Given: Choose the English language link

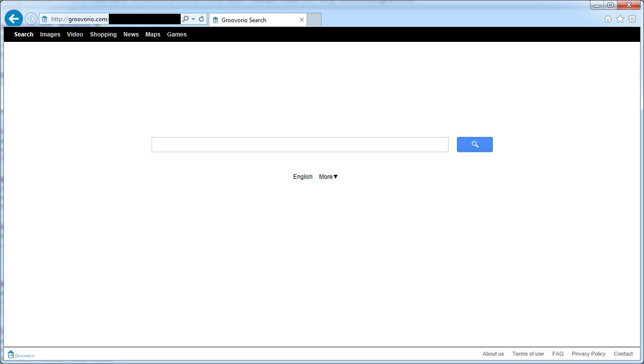Looking at the screenshot, I should tap(303, 177).
